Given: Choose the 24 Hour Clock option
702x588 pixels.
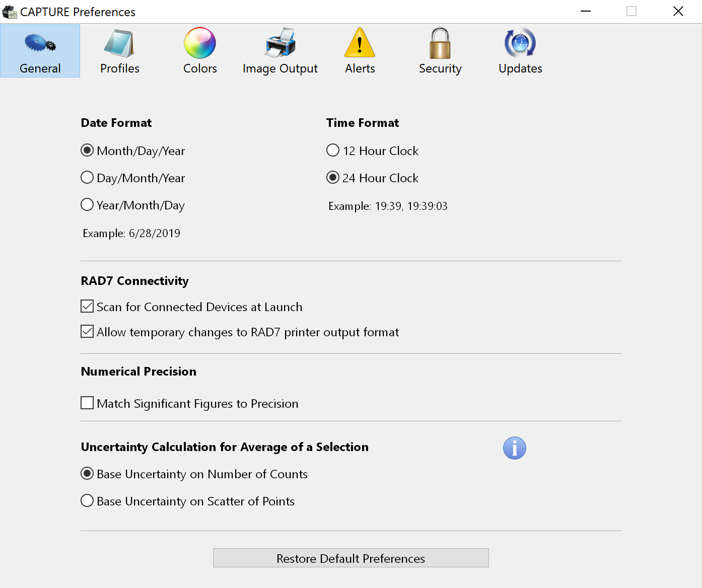Looking at the screenshot, I should [x=333, y=178].
